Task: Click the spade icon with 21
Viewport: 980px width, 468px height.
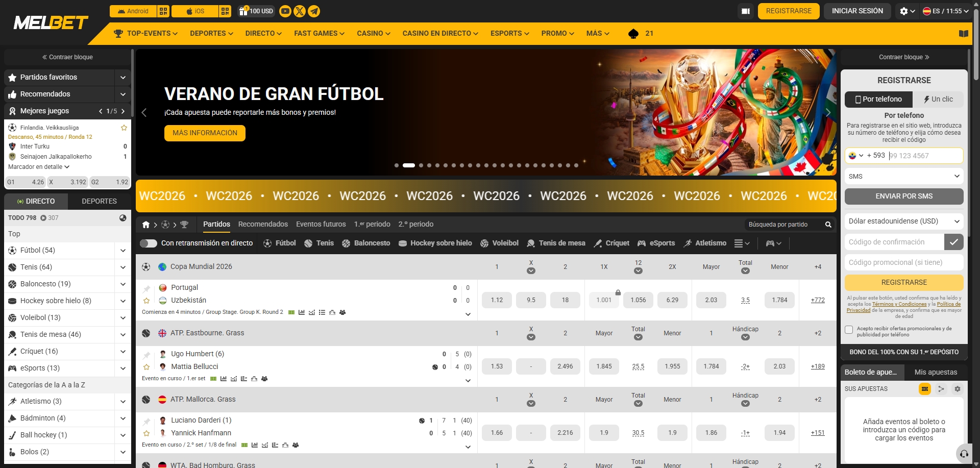Action: tap(641, 34)
